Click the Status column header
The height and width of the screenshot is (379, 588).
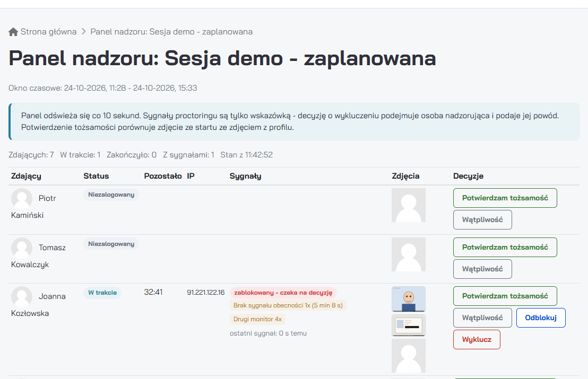pyautogui.click(x=96, y=176)
